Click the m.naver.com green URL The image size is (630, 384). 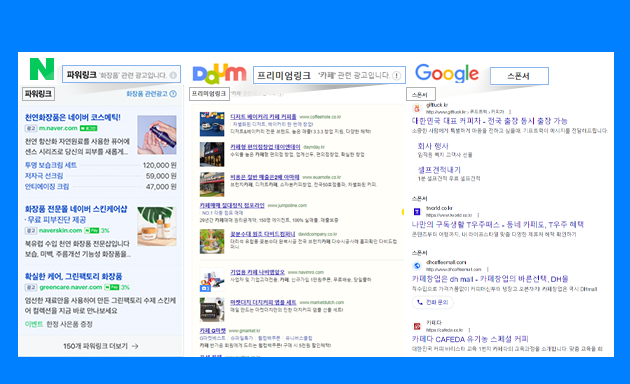pos(58,128)
